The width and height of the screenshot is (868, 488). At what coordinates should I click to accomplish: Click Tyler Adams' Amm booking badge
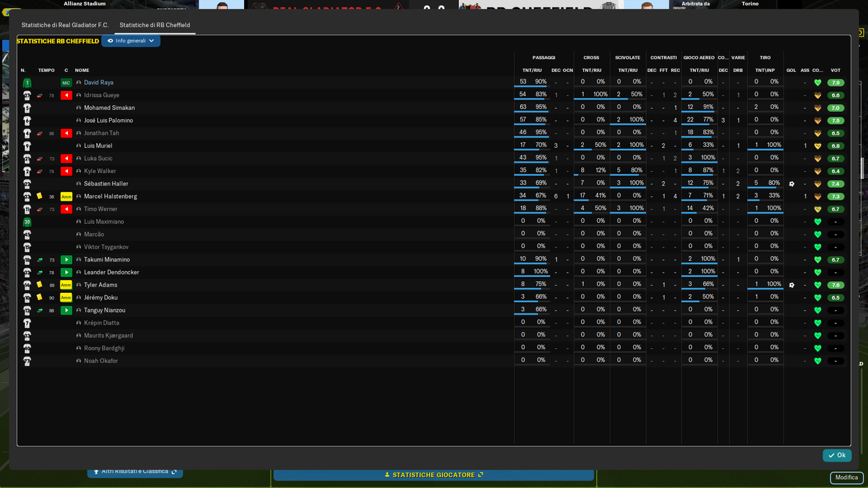click(66, 285)
